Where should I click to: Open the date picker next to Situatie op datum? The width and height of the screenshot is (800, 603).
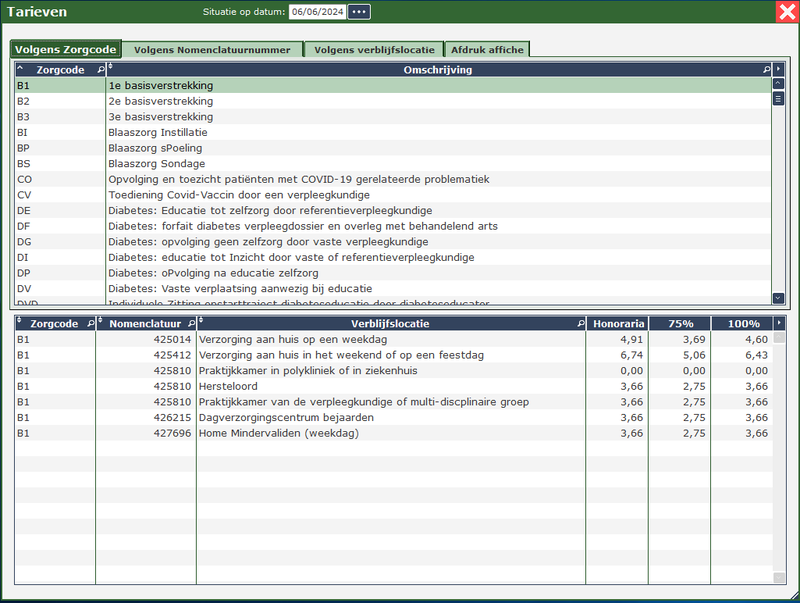359,12
